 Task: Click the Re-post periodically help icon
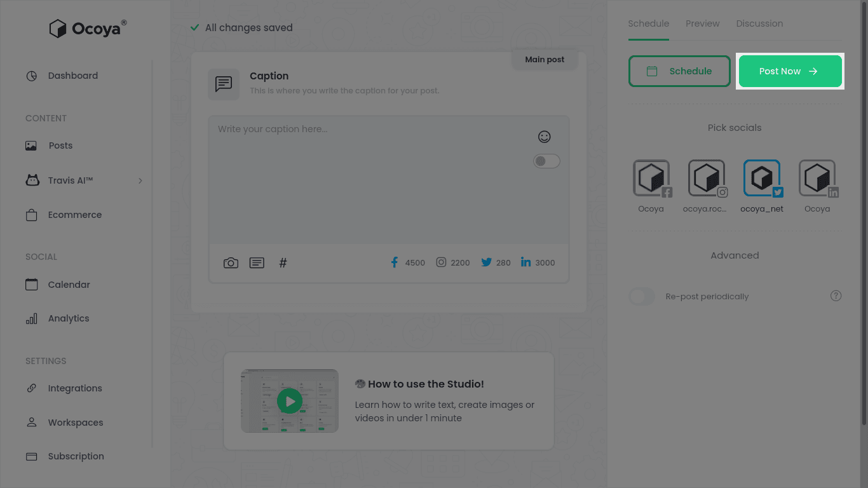(x=836, y=296)
